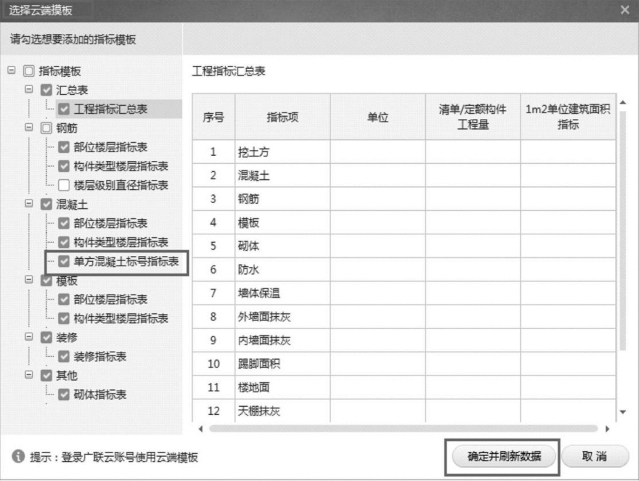Check the 钢筋 group checkbox
This screenshot has width=639, height=481.
tap(46, 128)
